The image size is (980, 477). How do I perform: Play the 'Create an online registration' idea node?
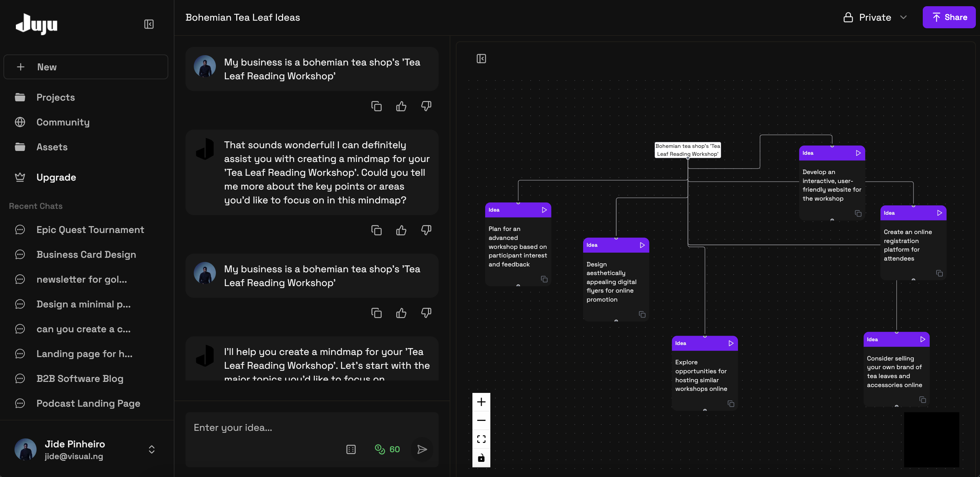point(939,213)
